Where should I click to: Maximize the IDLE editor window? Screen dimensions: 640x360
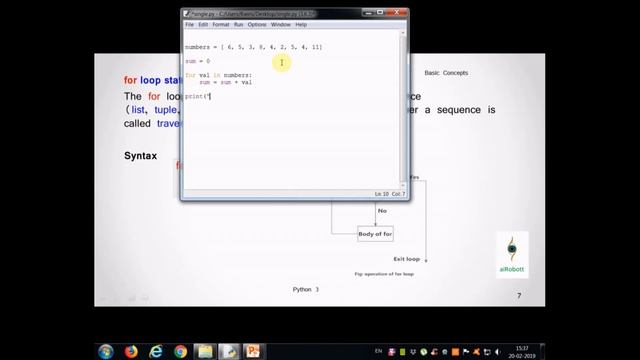click(x=380, y=13)
